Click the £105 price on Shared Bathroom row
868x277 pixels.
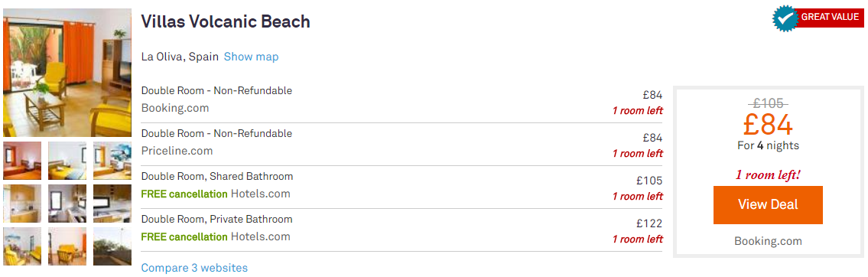(649, 181)
